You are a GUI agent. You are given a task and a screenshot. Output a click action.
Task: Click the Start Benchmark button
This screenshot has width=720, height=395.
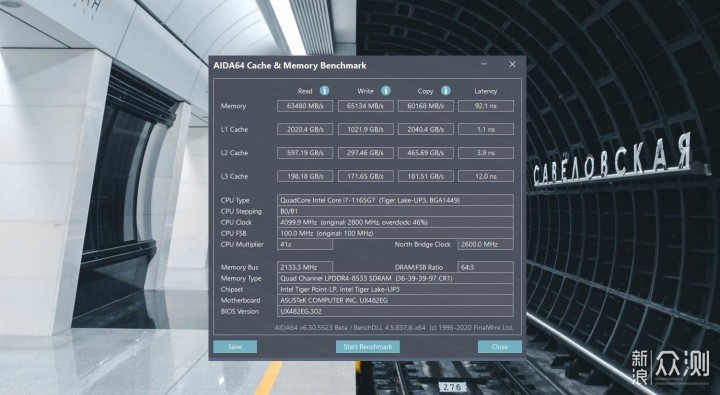pyautogui.click(x=368, y=347)
